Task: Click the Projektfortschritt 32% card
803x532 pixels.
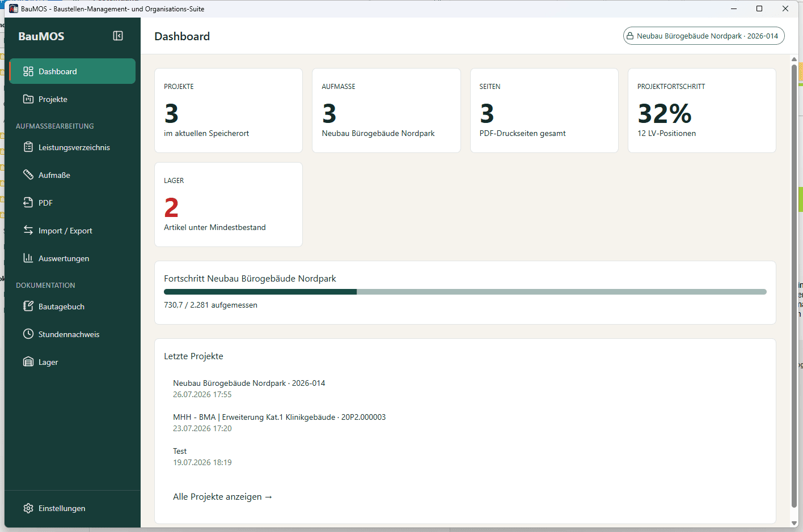Action: click(x=702, y=110)
